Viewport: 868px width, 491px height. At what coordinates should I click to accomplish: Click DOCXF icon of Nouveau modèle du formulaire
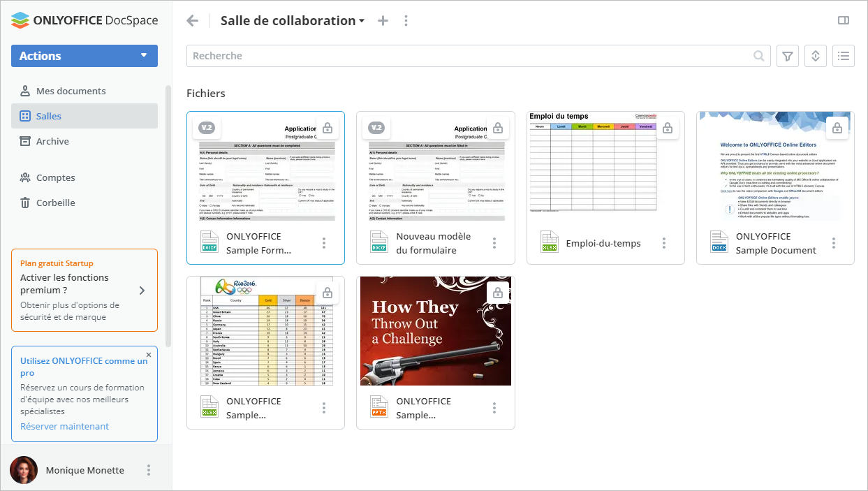pos(379,242)
